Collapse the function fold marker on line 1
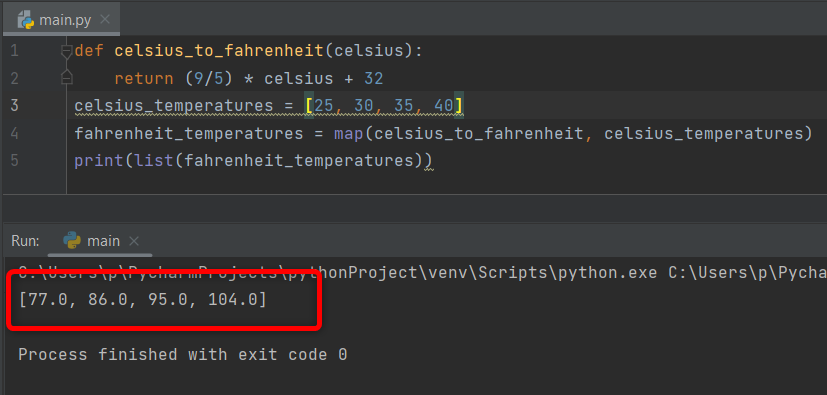827x395 pixels. tap(66, 51)
